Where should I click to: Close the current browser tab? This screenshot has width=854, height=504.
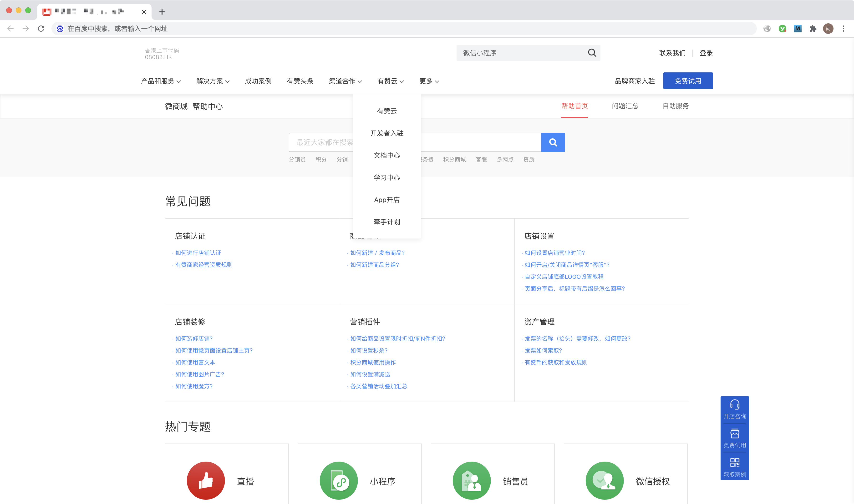point(144,12)
